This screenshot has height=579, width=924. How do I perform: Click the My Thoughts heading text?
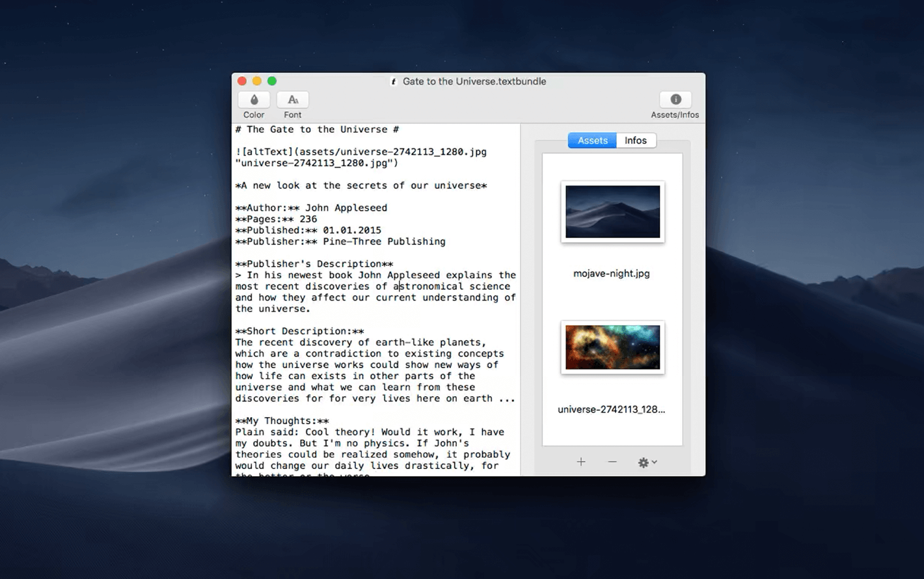(282, 421)
